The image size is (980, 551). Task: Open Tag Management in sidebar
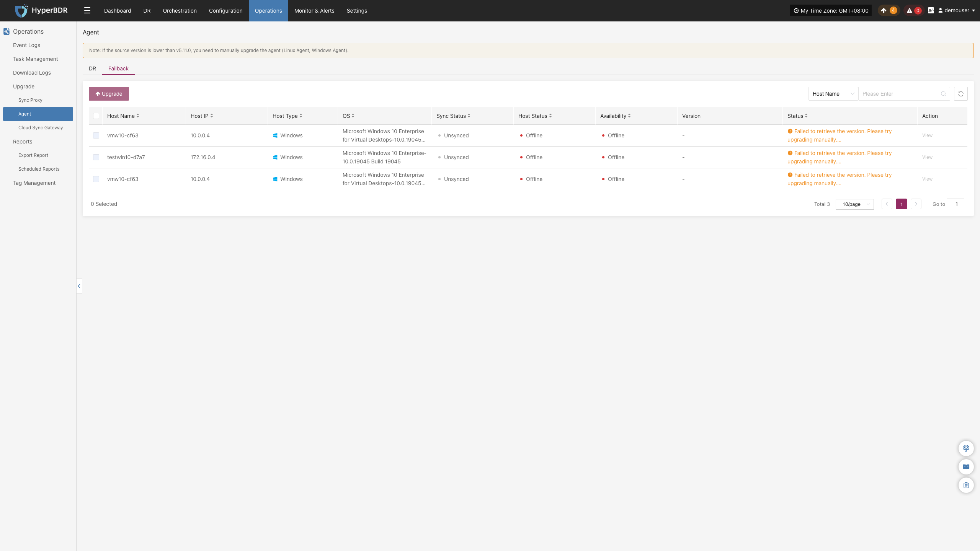coord(34,183)
